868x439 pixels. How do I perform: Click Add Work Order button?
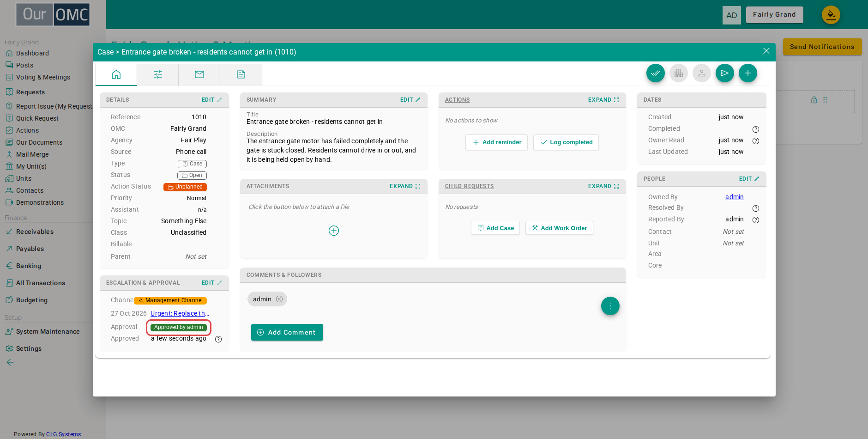tap(559, 228)
